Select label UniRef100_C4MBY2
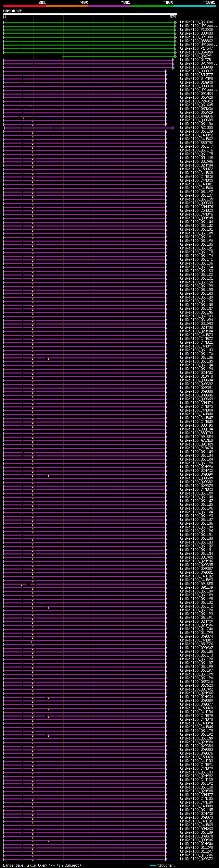The height and width of the screenshot is (868, 219). pos(196,135)
